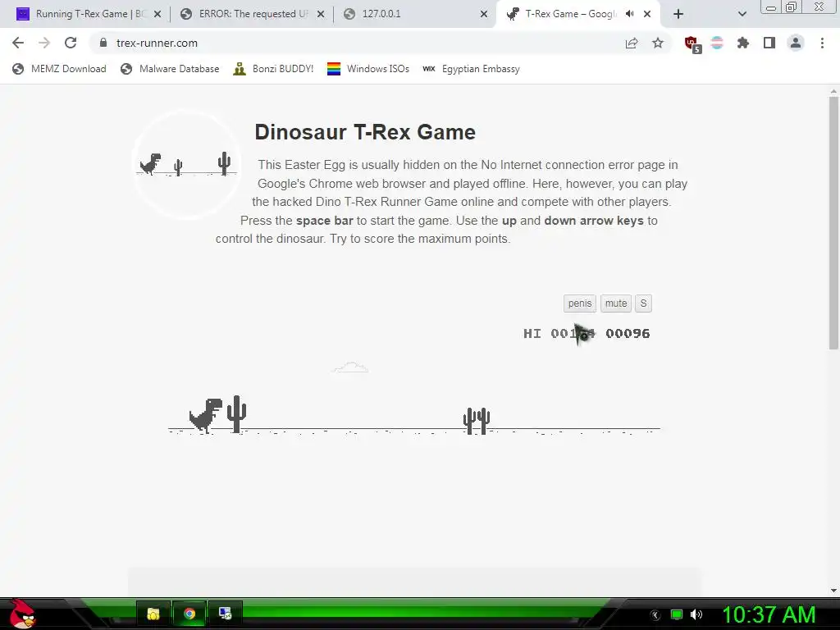The height and width of the screenshot is (630, 840).
Task: Reload the trex-runner.com page
Action: coord(71,43)
